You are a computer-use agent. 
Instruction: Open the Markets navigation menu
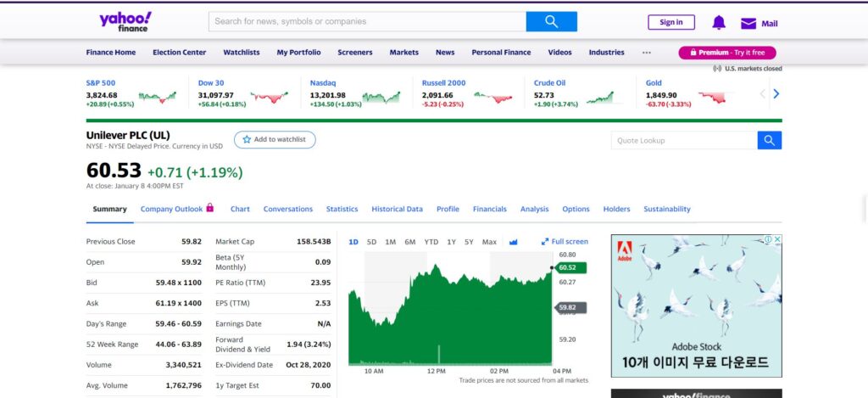403,53
